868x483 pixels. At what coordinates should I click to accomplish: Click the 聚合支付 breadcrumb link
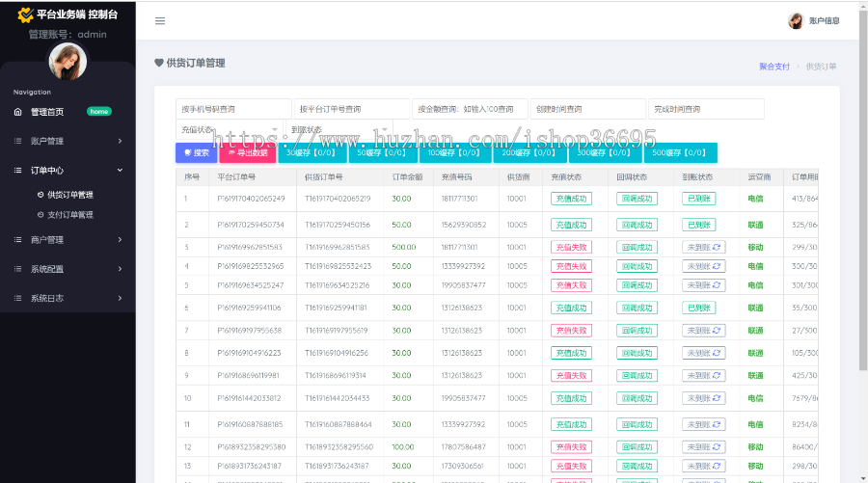773,67
